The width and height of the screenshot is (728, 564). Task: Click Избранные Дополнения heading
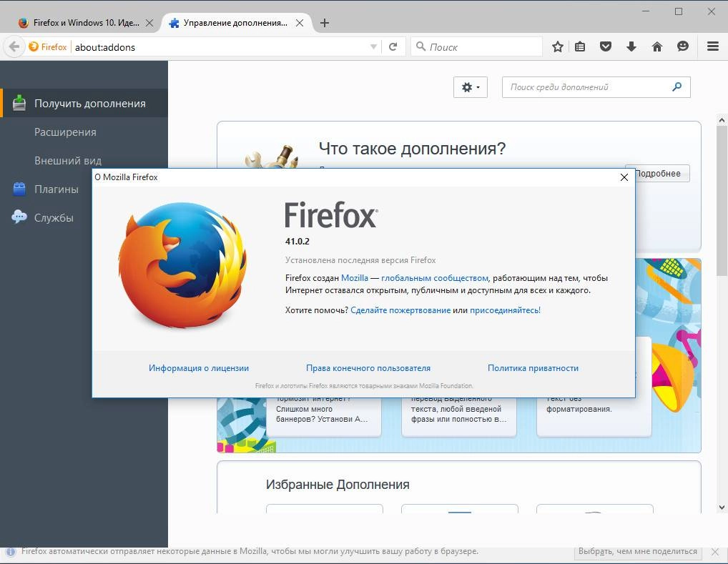(x=338, y=484)
